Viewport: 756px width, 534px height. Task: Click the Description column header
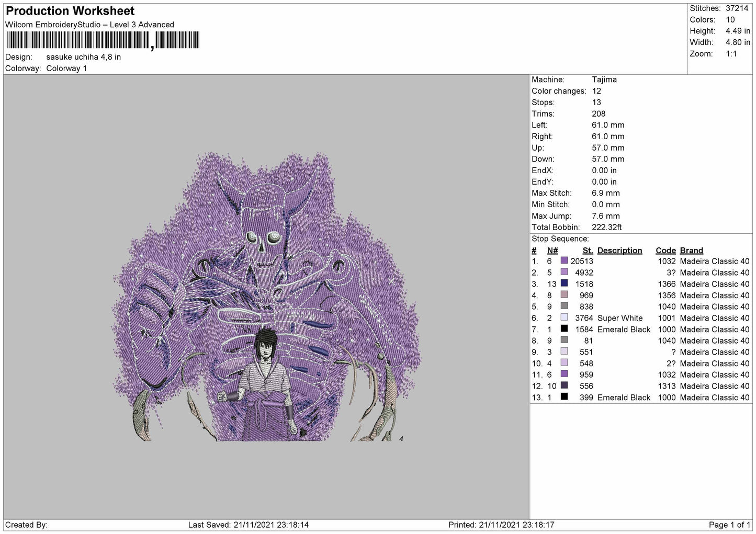(619, 251)
